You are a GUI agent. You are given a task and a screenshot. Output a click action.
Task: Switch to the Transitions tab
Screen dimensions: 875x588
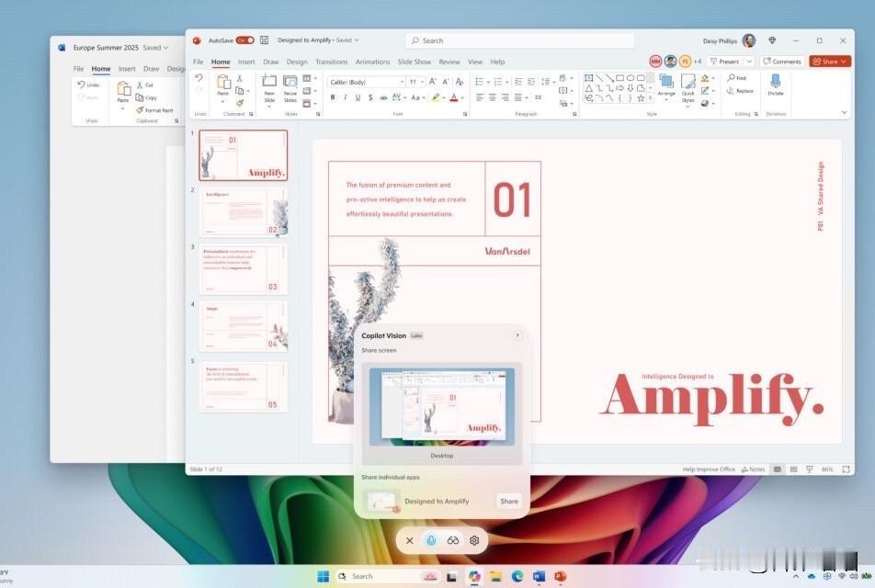coord(332,62)
